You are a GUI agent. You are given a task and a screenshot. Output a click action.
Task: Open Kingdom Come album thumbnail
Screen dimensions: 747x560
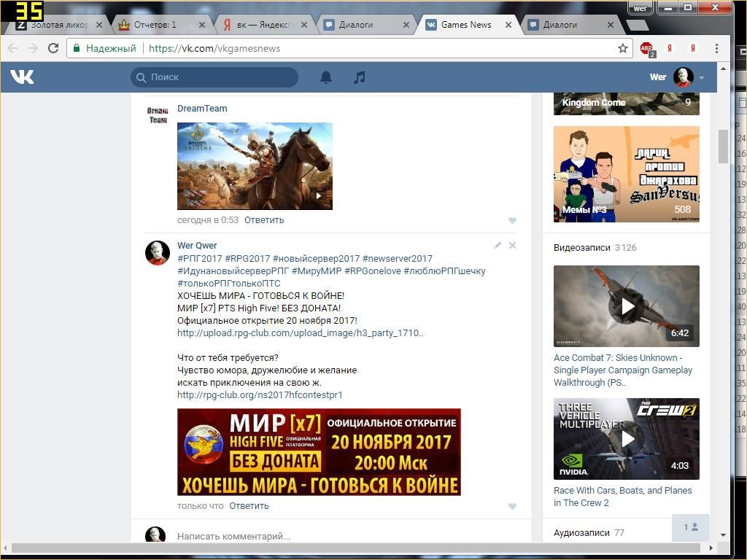(x=627, y=104)
